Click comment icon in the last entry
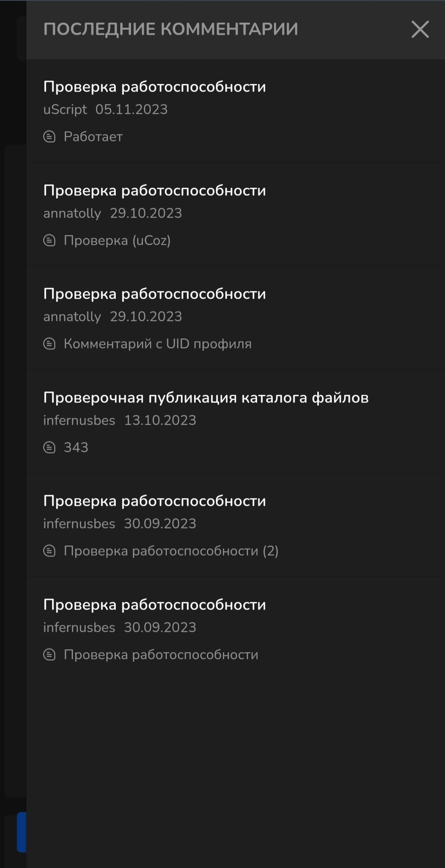The height and width of the screenshot is (868, 445). point(49,655)
